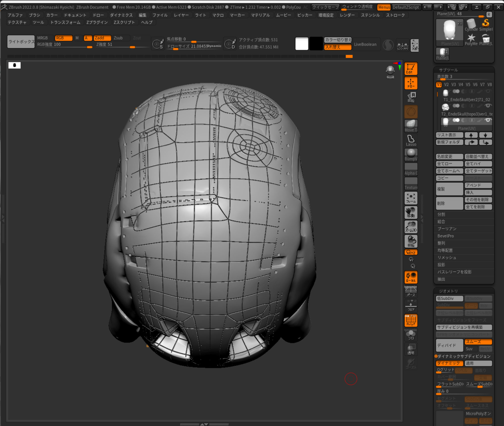Toggle Transparency (透明) display
This screenshot has width=504, height=426.
[x=411, y=349]
